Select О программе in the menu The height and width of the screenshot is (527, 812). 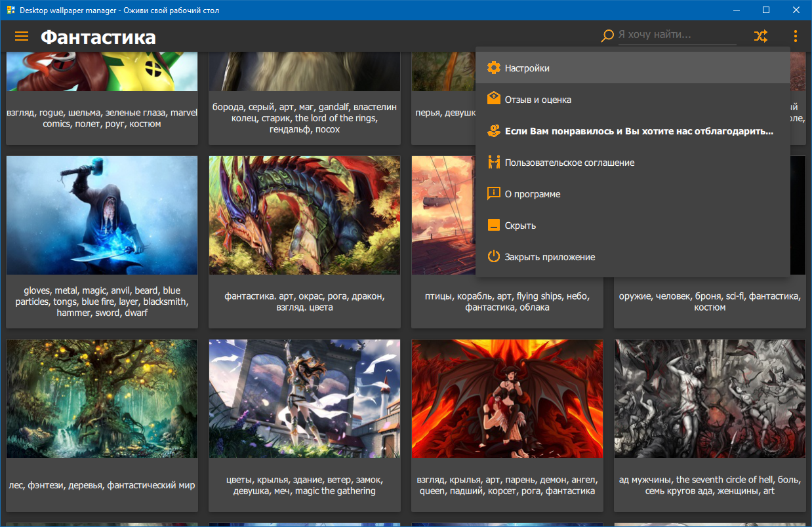point(632,194)
